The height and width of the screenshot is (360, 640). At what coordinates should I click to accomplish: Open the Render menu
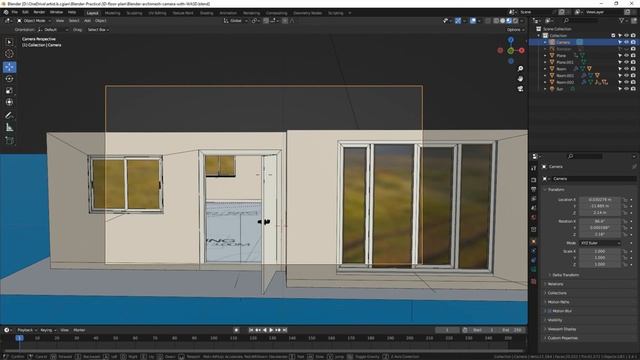39,12
